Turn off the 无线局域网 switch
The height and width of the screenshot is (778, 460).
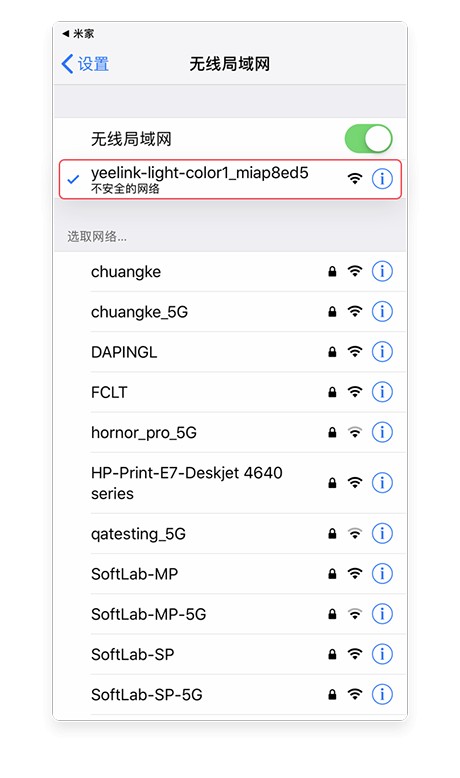pyautogui.click(x=369, y=138)
